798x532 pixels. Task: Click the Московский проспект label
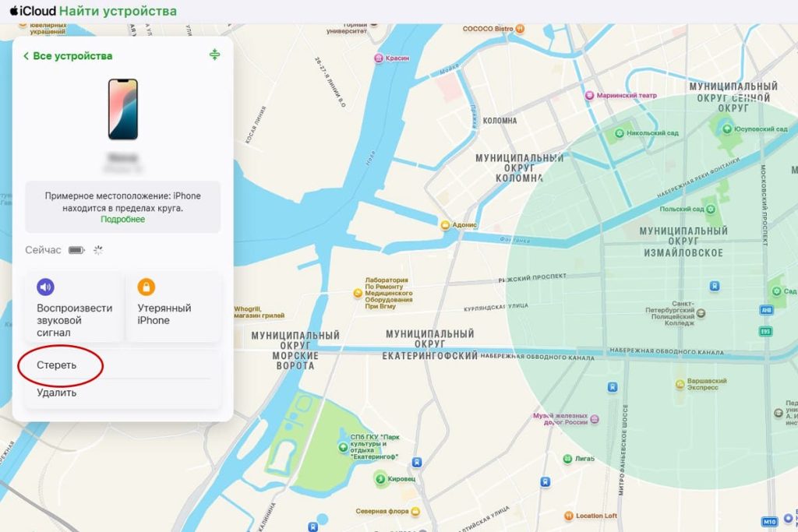[x=764, y=205]
